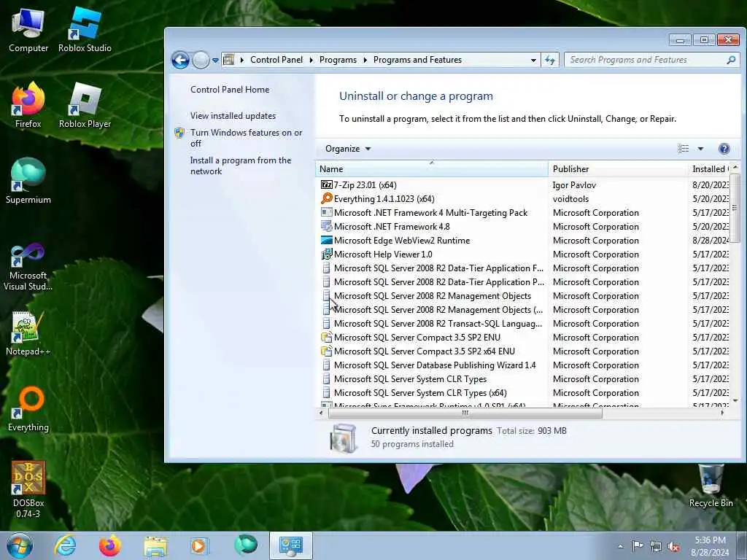
Task: Select the Recycle Bin icon
Action: coord(711,486)
